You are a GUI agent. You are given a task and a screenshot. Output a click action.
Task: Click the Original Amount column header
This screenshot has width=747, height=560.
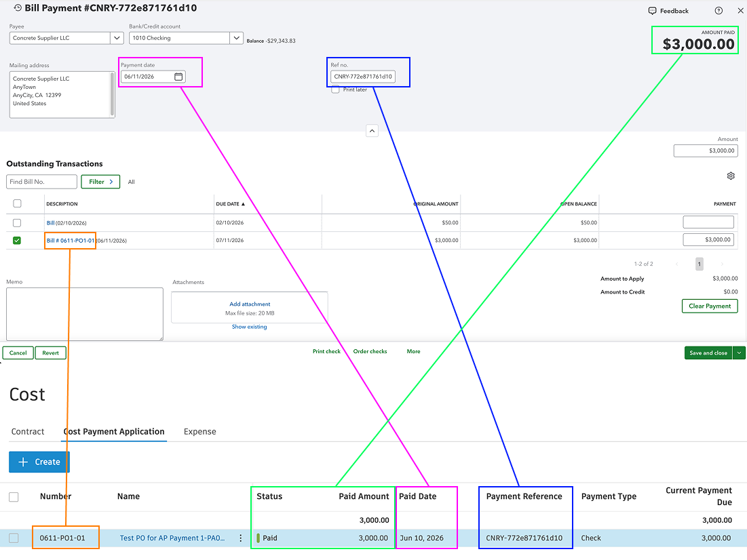click(x=436, y=204)
